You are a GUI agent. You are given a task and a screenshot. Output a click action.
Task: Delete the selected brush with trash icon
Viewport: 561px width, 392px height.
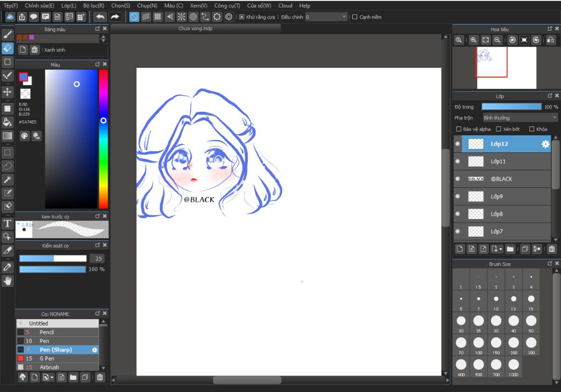point(100,377)
